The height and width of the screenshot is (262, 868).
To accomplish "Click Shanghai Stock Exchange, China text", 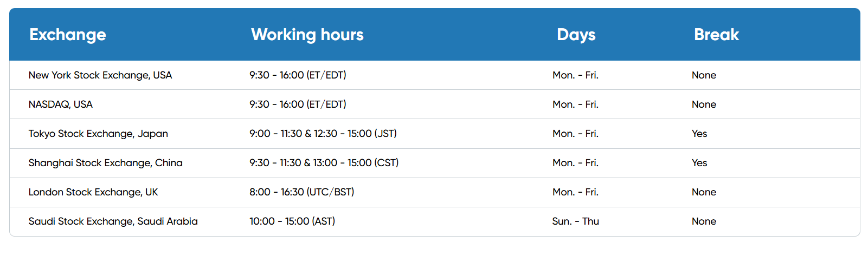I will [x=106, y=163].
